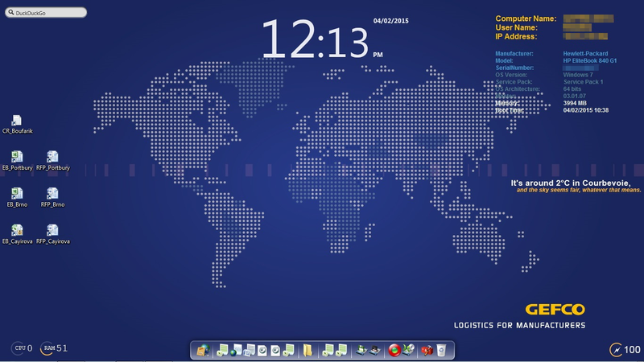Click the 'sky seems fair' weather line
Image resolution: width=644 pixels, height=362 pixels.
pyautogui.click(x=579, y=190)
